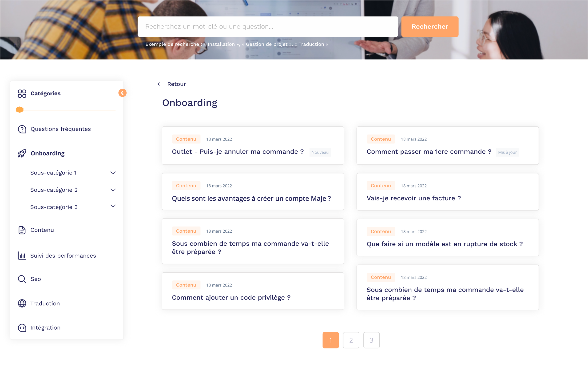Collapse sidebar with orange arrow button
The image size is (588, 368).
[x=122, y=93]
